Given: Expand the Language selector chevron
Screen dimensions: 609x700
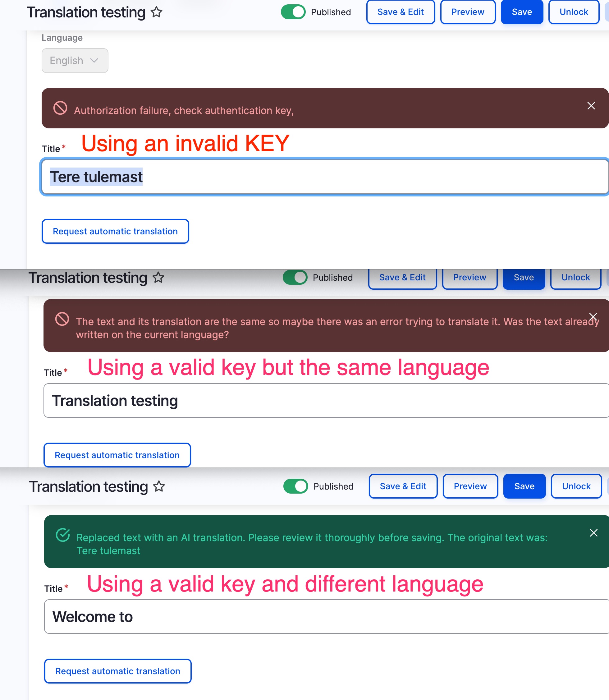Looking at the screenshot, I should 94,61.
